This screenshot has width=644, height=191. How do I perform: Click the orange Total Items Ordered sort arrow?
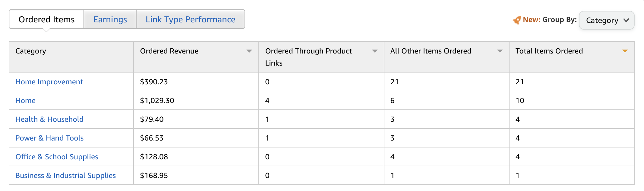(x=625, y=51)
